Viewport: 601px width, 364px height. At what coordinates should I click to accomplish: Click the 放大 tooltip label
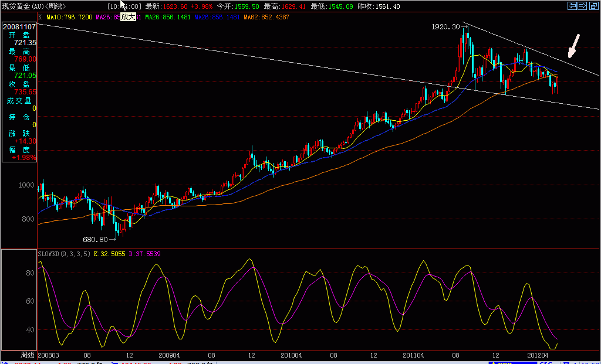tap(128, 17)
